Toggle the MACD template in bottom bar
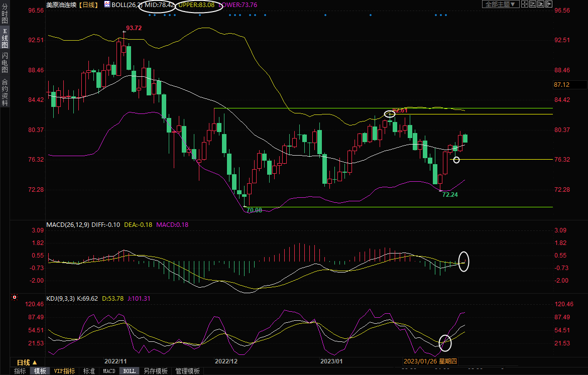This screenshot has width=588, height=375. pos(109,371)
